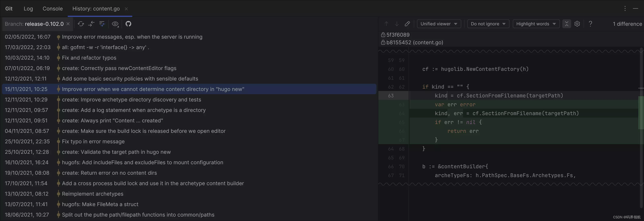Open the Highlight words dropdown
The width and height of the screenshot is (644, 221).
536,24
